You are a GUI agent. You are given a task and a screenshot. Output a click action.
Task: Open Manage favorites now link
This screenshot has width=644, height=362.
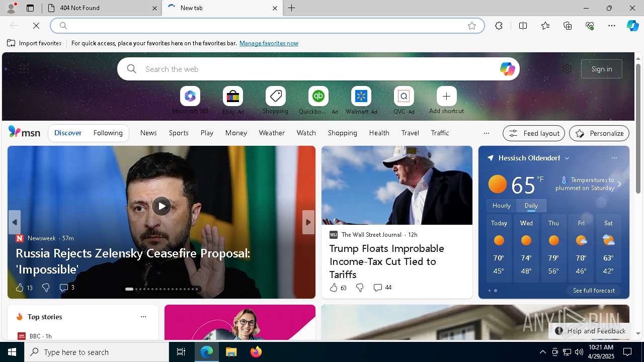point(269,43)
